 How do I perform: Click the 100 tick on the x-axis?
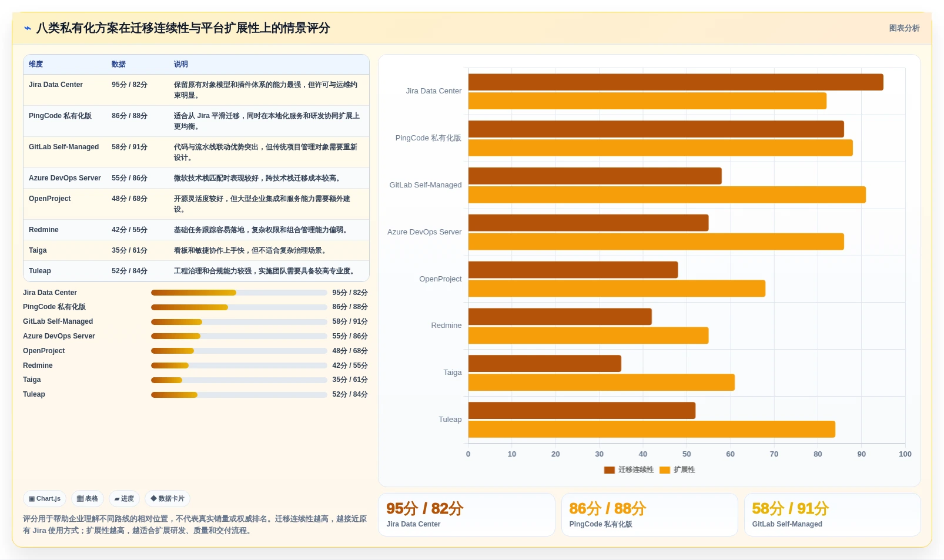pos(905,454)
